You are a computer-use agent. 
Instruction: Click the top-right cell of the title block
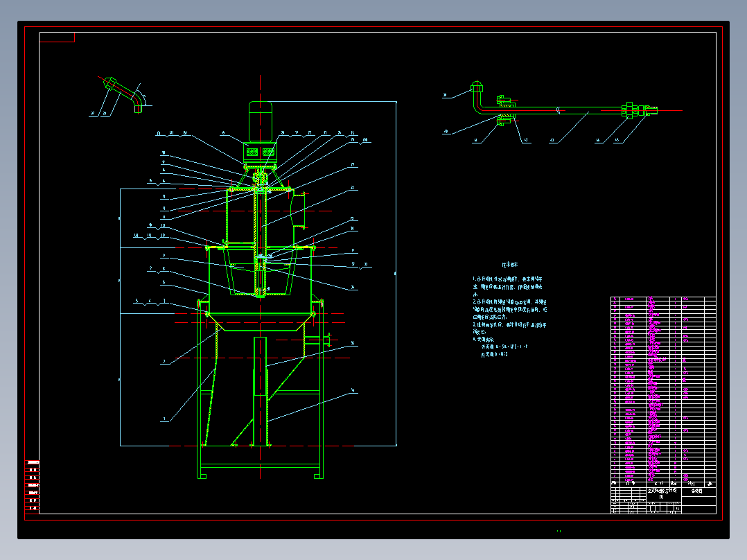(698, 491)
